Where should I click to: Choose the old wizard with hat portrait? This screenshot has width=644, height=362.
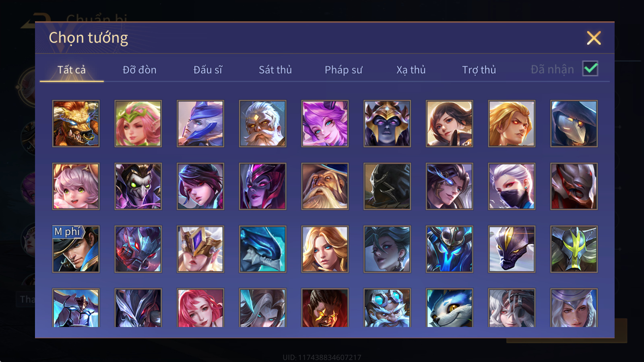(325, 186)
